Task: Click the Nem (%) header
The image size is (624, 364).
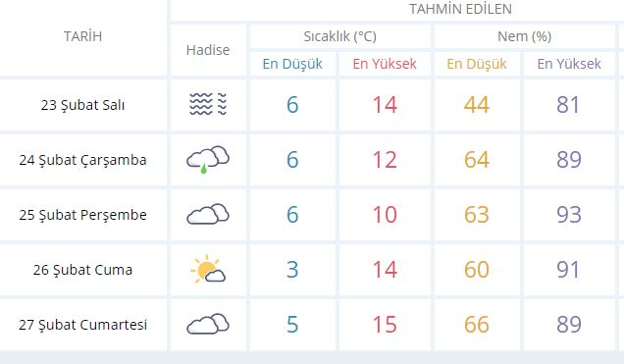Action: pos(524,36)
